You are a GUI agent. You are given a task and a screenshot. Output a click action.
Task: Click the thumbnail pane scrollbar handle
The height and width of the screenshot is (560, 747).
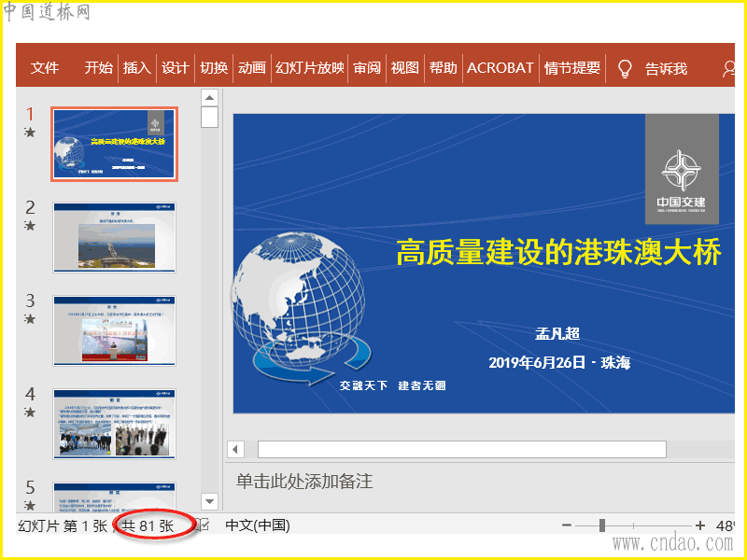[209, 118]
